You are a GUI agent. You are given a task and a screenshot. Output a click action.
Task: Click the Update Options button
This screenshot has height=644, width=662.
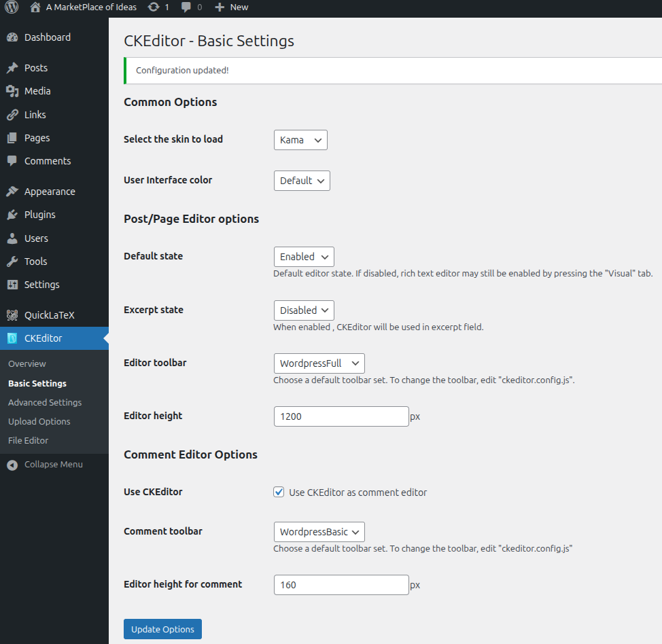point(162,629)
